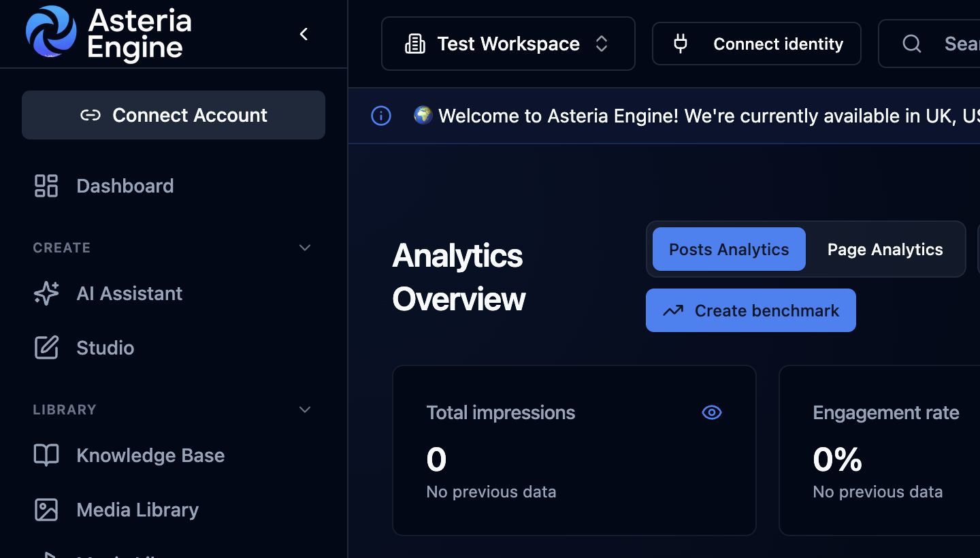The image size is (980, 558).
Task: Collapse the sidebar with the left chevron
Action: pos(304,34)
